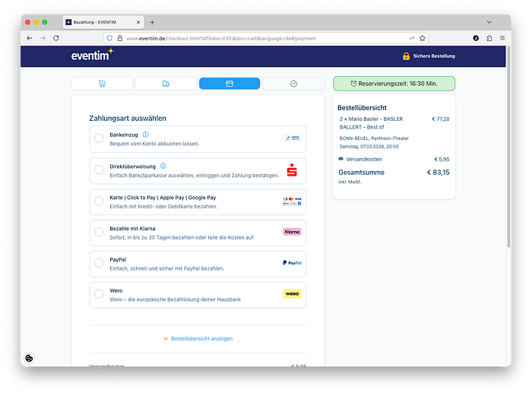Show info for Direktüberweisung
This screenshot has height=394, width=532.
pos(163,166)
